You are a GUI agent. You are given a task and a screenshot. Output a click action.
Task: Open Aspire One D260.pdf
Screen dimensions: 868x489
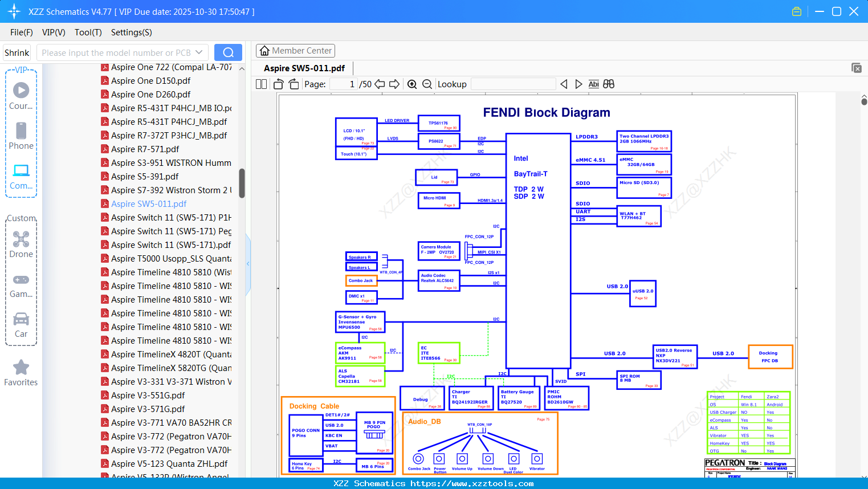(x=150, y=95)
